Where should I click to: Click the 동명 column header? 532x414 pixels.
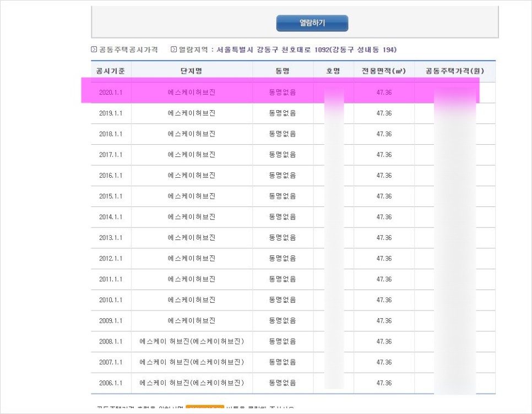[x=283, y=70]
